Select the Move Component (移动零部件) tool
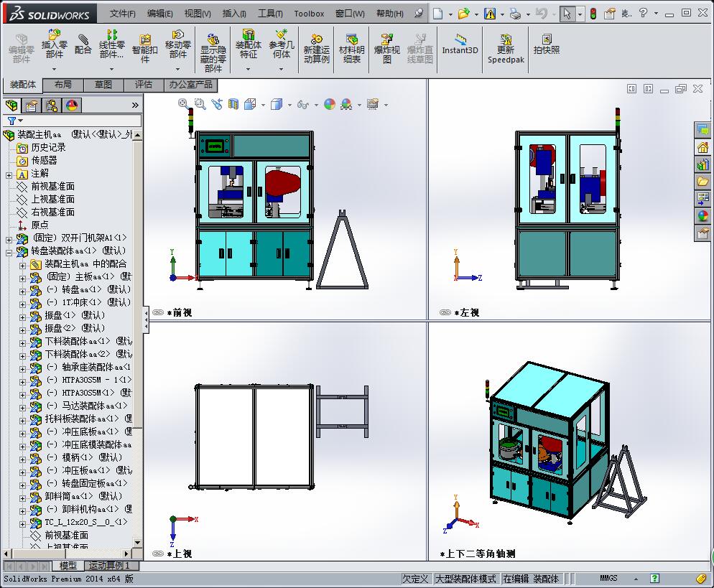 [x=178, y=44]
